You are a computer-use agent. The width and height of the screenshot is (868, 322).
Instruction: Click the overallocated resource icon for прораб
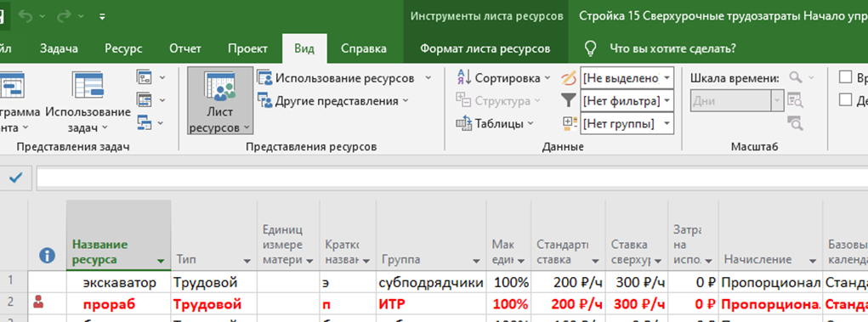(37, 302)
